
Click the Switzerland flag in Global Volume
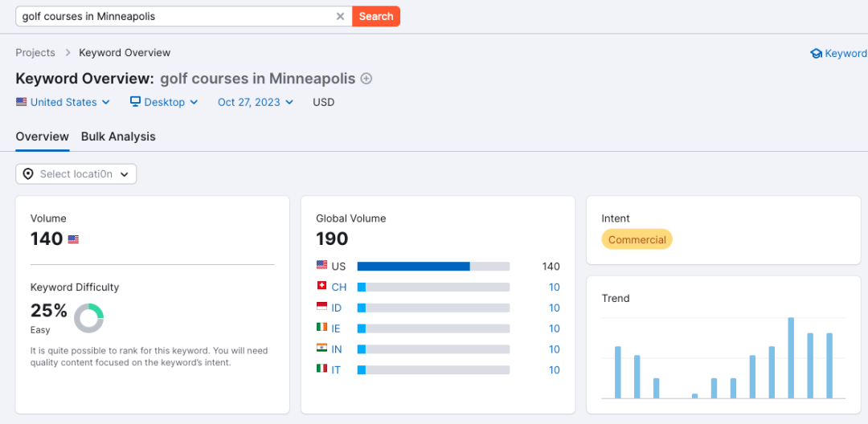[x=321, y=287]
